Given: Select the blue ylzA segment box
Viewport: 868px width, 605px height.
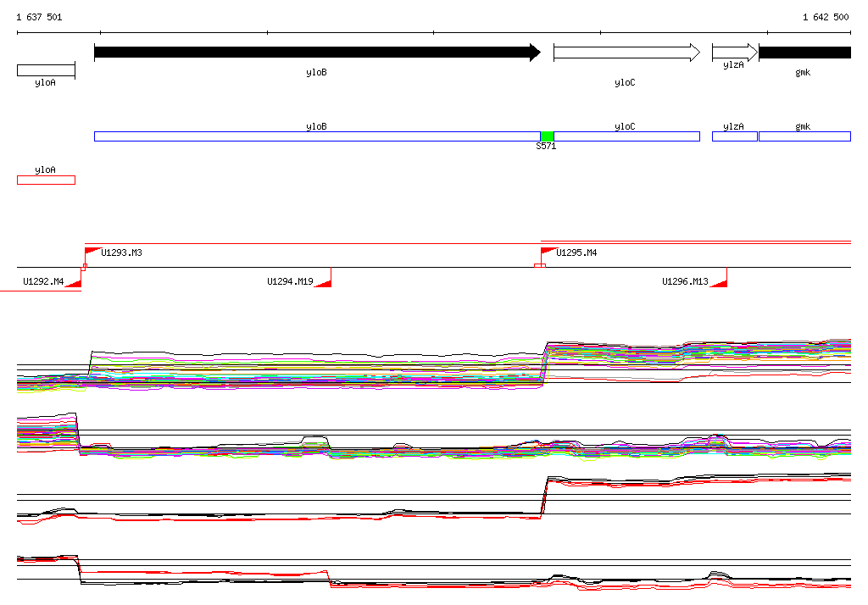Looking at the screenshot, I should pyautogui.click(x=735, y=136).
